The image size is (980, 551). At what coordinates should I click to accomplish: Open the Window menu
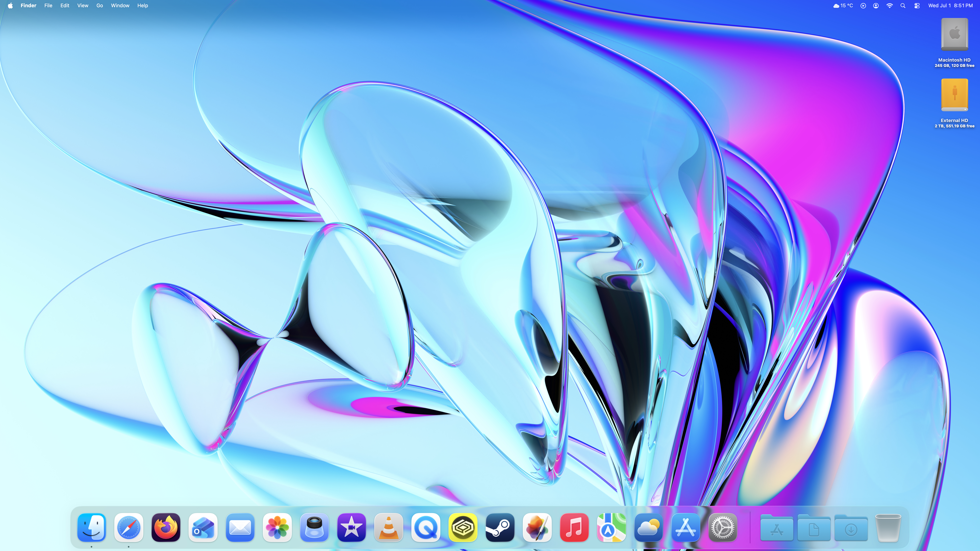point(120,6)
